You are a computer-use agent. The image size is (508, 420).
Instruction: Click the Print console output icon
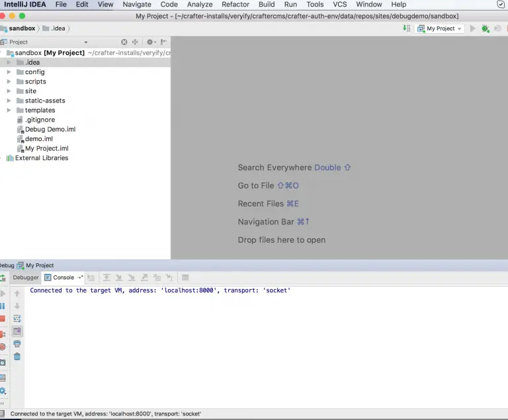coord(17,344)
